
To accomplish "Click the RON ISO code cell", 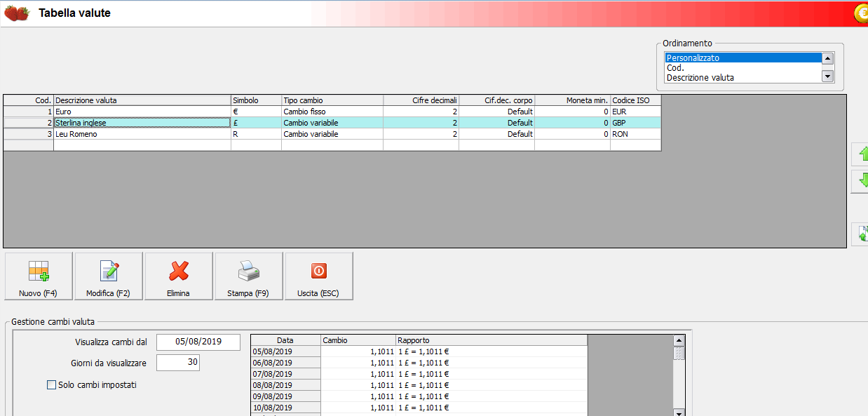I will pos(636,134).
